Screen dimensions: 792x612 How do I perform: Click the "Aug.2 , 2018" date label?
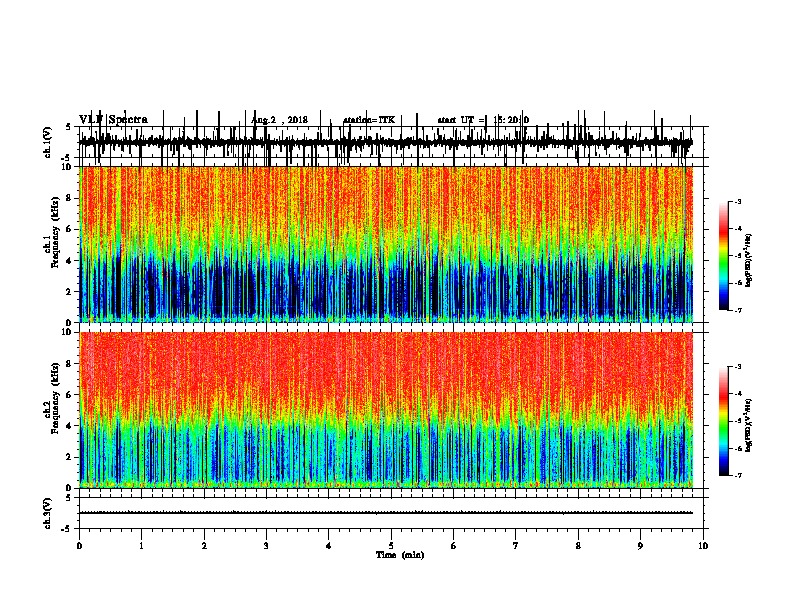[279, 120]
